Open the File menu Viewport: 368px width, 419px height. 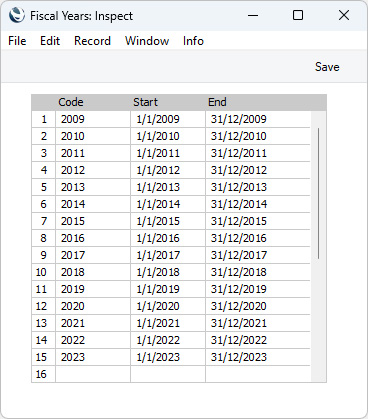click(x=17, y=41)
